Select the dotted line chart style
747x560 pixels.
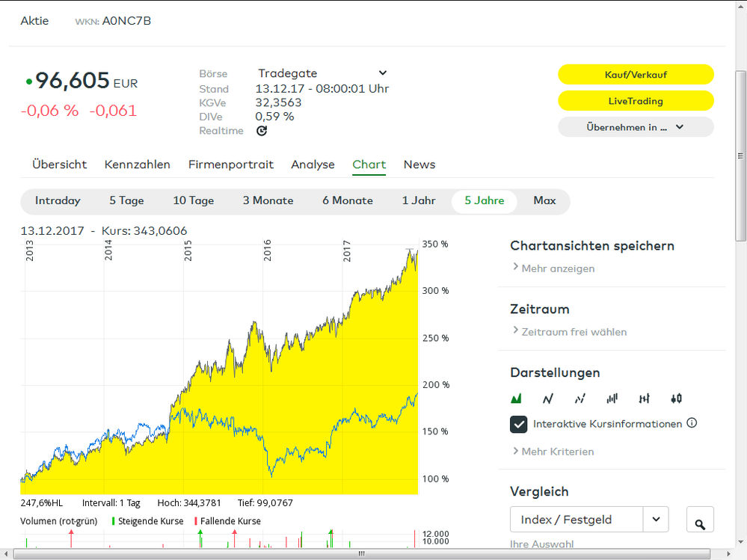[580, 398]
